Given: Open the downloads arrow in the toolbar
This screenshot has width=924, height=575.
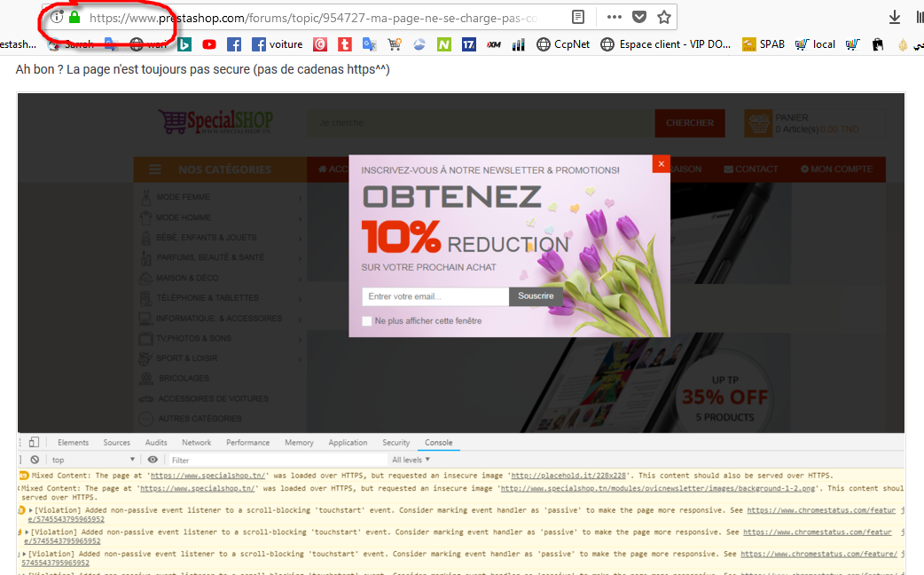Looking at the screenshot, I should coord(895,17).
